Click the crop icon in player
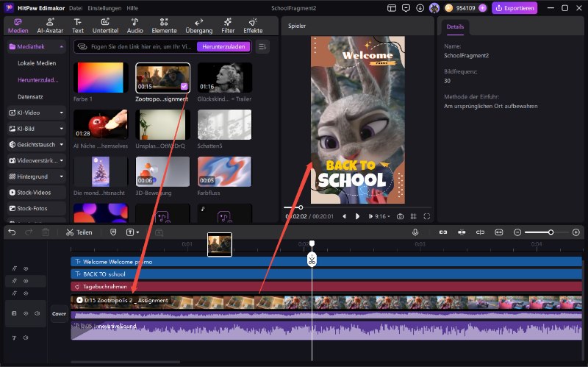The height and width of the screenshot is (367, 588). click(x=414, y=216)
